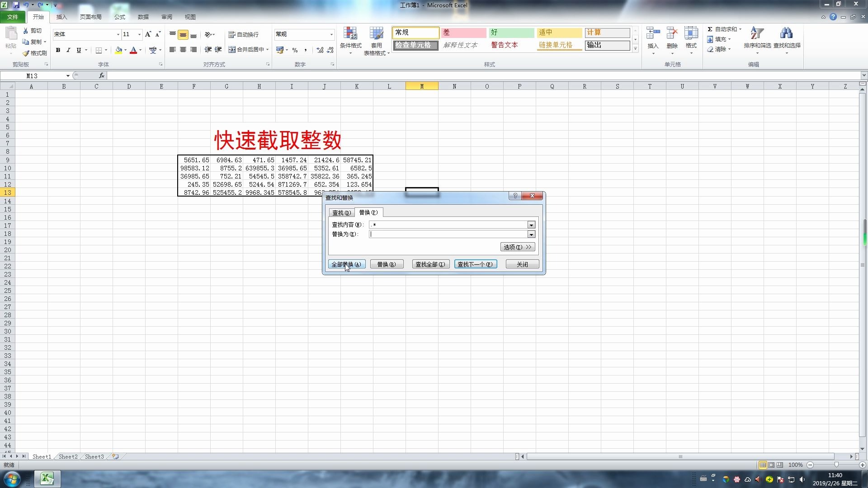
Task: Click the Options button in dialog
Action: click(x=518, y=247)
